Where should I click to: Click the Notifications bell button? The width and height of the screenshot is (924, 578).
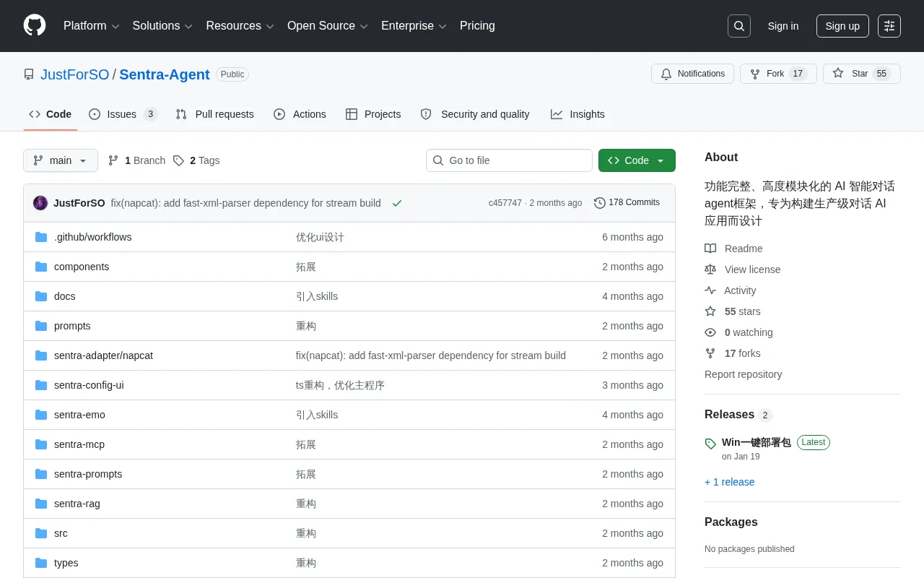(x=692, y=74)
